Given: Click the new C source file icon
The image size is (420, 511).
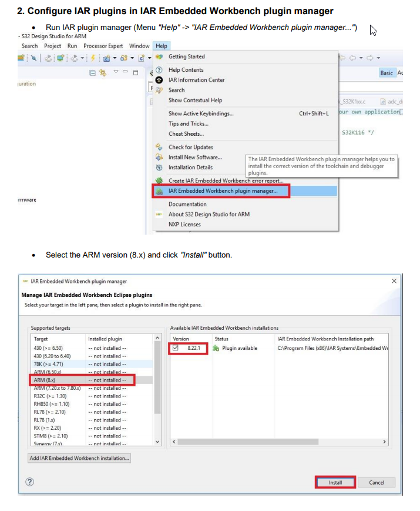Looking at the screenshot, I should point(142,58).
